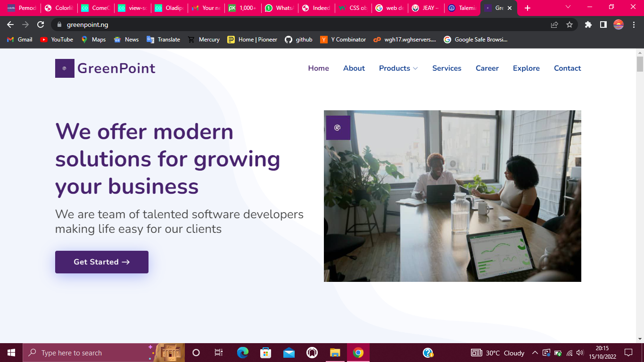Screen dimensions: 644x362
Task: Navigate to the Contact link
Action: pos(567,68)
